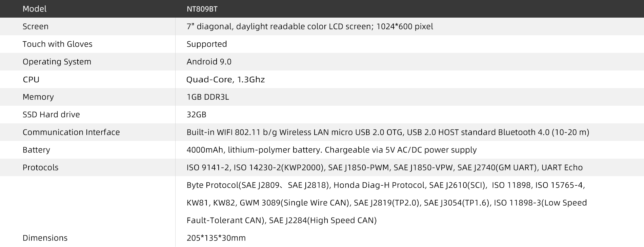Click the Model header label
This screenshot has width=644, height=247.
click(35, 9)
